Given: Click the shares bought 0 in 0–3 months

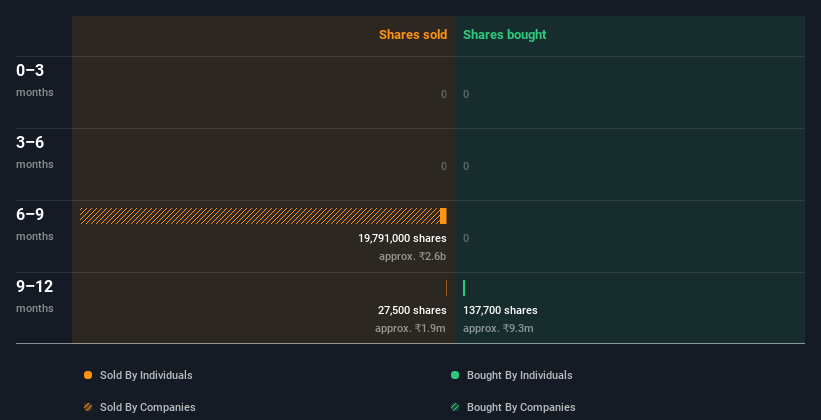Looking at the screenshot, I should pyautogui.click(x=466, y=95).
